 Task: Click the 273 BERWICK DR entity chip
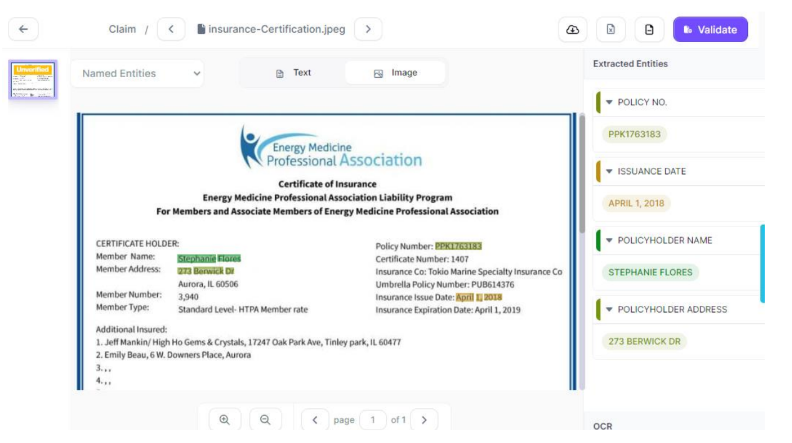tap(644, 341)
